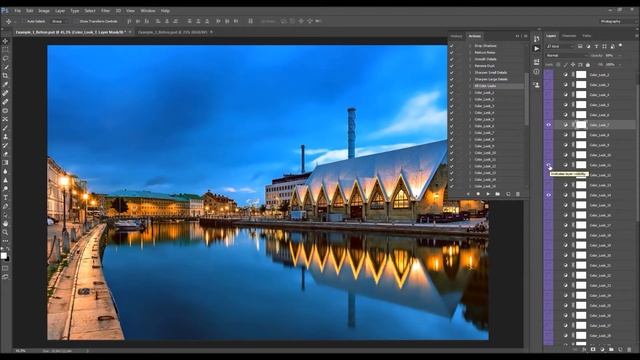Hide the Color_Look_7 layer

(549, 125)
